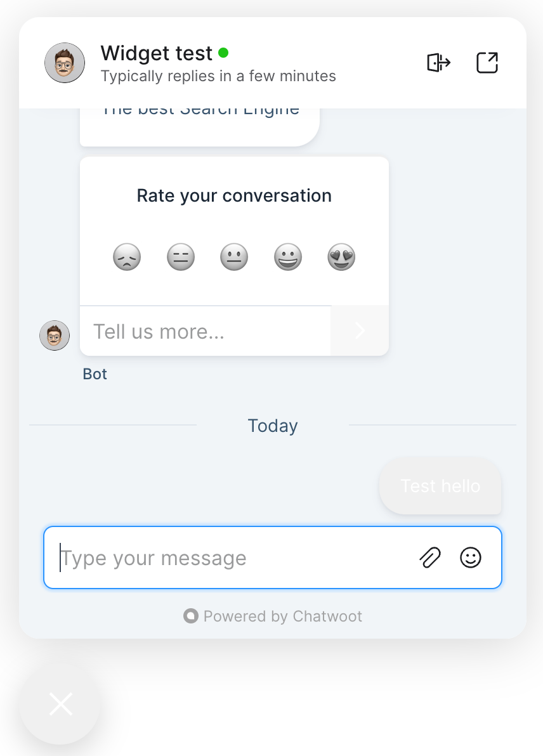This screenshot has height=756, width=543.
Task: Close the chat widget with the X bubble
Action: pyautogui.click(x=60, y=704)
